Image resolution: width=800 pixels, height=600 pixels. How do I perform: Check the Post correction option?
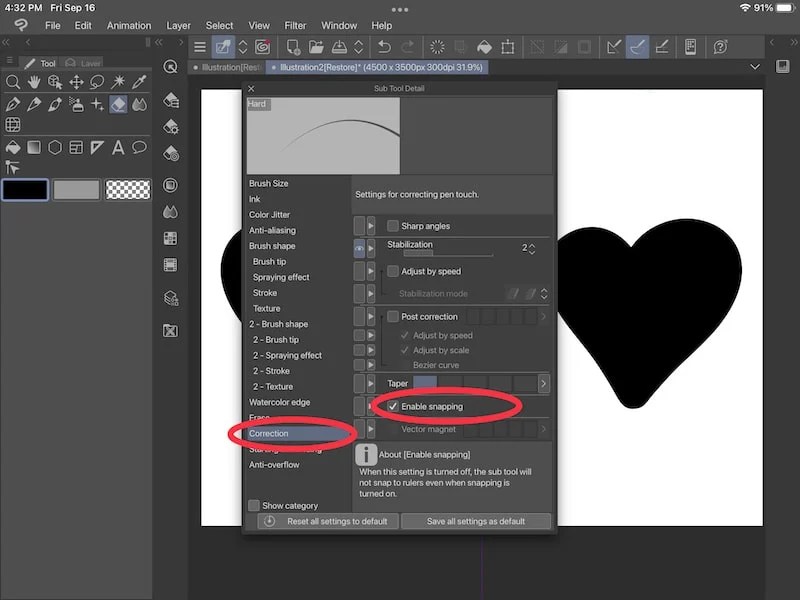coord(392,317)
